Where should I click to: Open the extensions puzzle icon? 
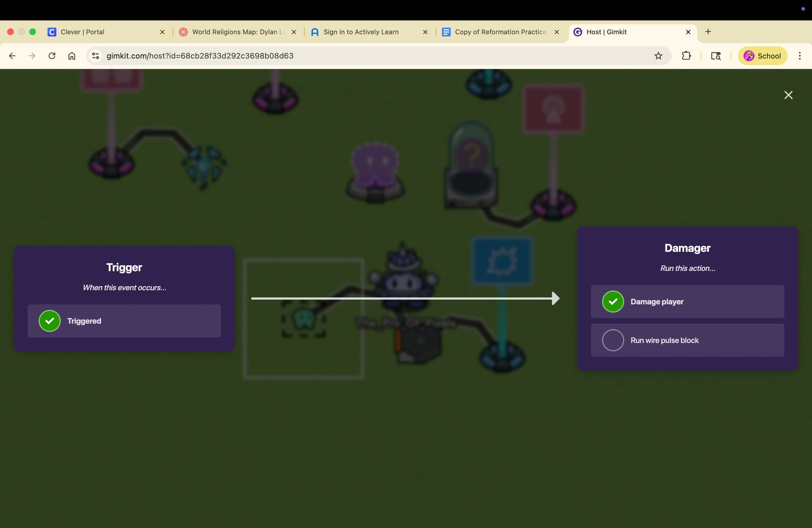686,56
